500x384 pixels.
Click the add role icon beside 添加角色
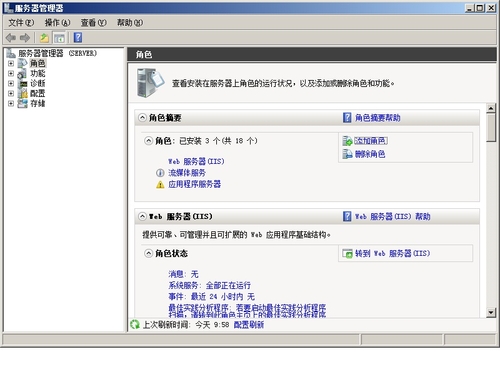pyautogui.click(x=347, y=141)
